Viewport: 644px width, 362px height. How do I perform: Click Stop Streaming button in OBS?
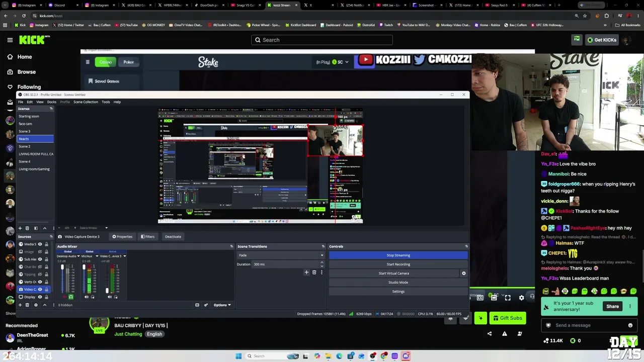(398, 255)
